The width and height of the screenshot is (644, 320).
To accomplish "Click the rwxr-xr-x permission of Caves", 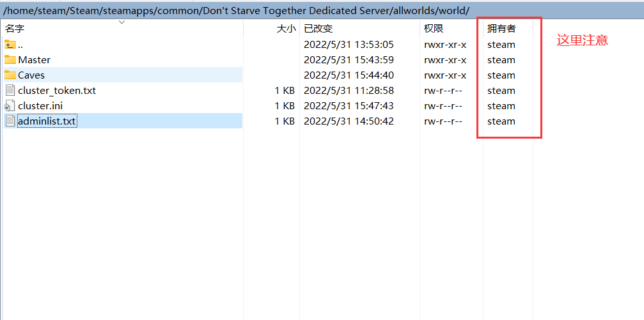I will coord(445,75).
